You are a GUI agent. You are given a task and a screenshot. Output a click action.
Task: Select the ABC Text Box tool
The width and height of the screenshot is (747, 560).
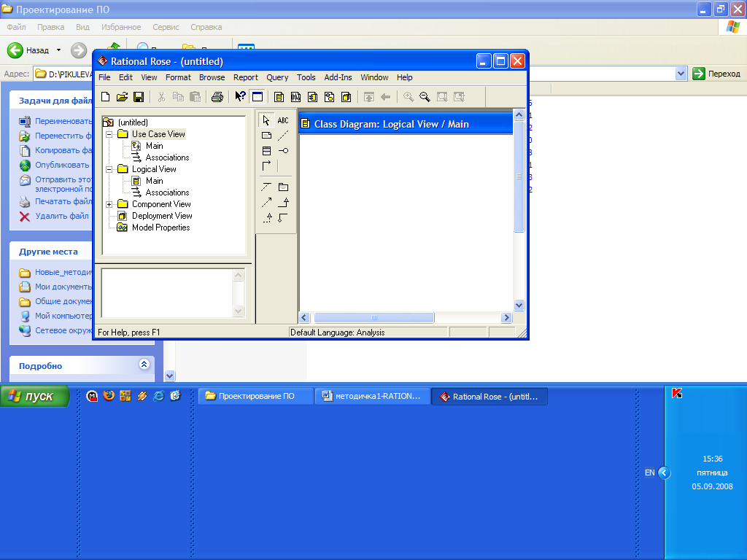[283, 120]
